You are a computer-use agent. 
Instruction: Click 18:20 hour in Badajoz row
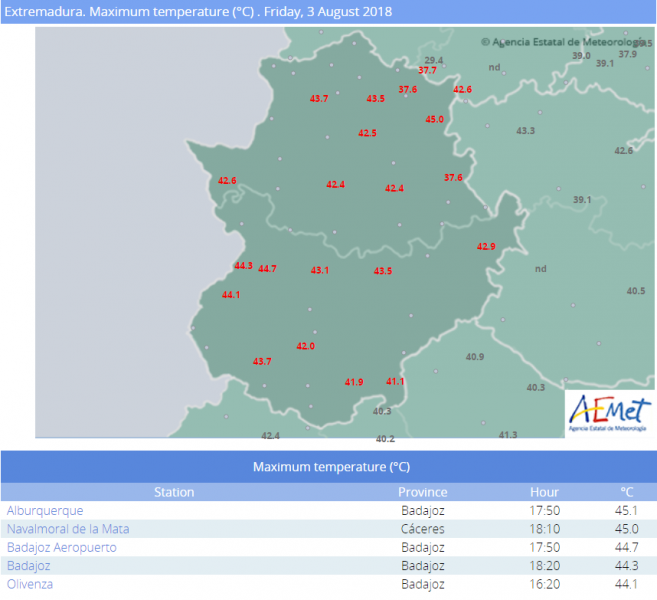(544, 566)
